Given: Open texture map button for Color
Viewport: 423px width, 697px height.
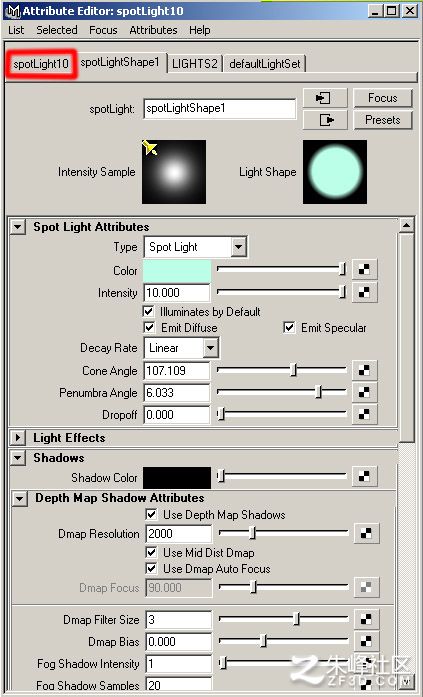Looking at the screenshot, I should coord(364,270).
